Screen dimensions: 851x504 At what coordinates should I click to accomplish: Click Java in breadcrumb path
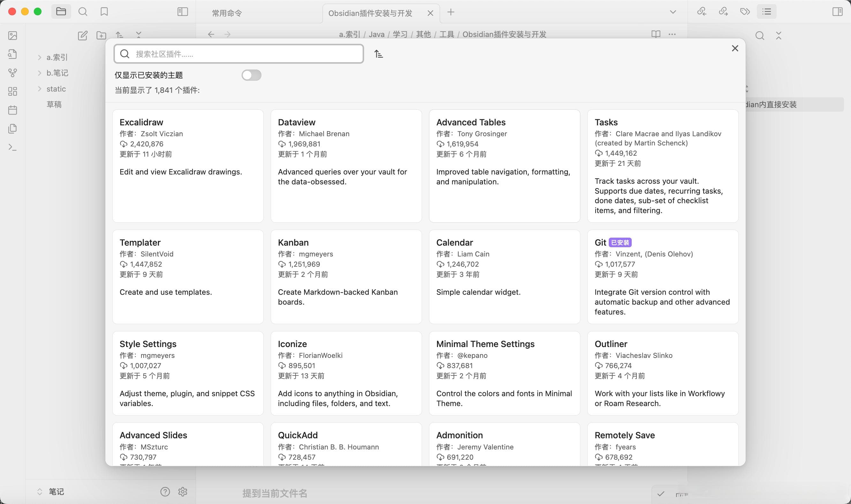coord(377,34)
